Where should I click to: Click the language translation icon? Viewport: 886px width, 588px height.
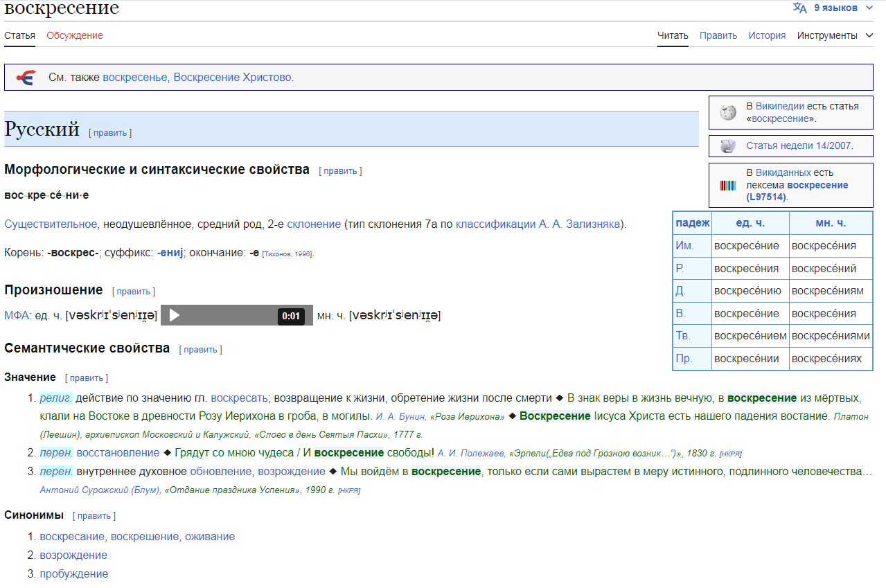pyautogui.click(x=799, y=8)
